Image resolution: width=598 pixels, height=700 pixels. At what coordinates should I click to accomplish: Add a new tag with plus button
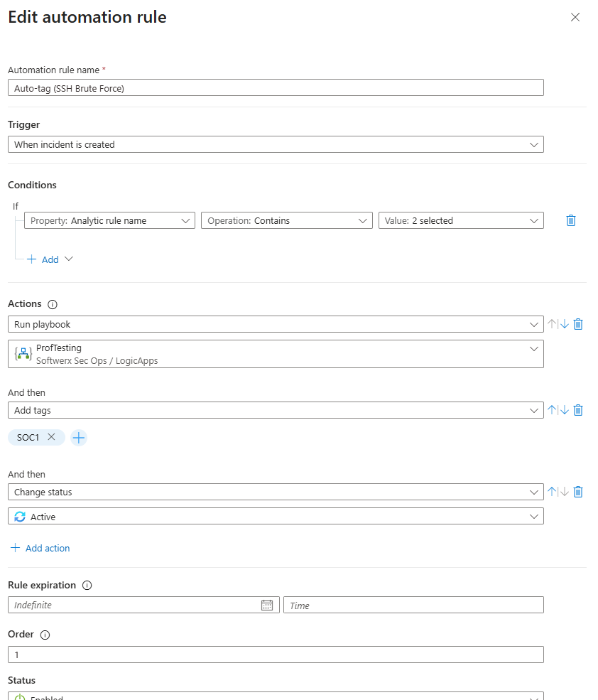tap(79, 438)
